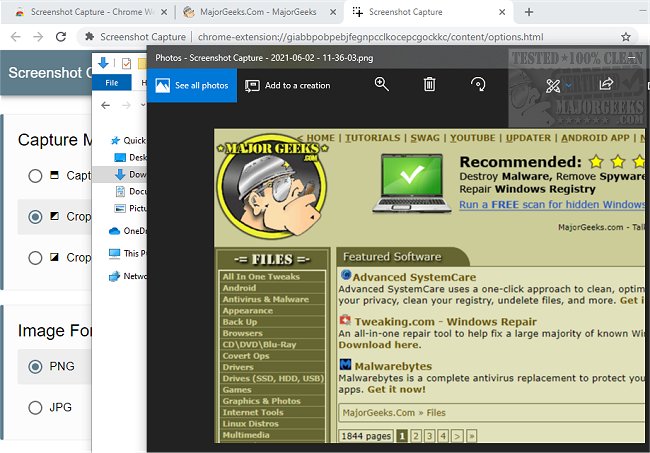Click YOUTUBE in the site menu
Screen dimensions: 650x453
click(x=473, y=138)
